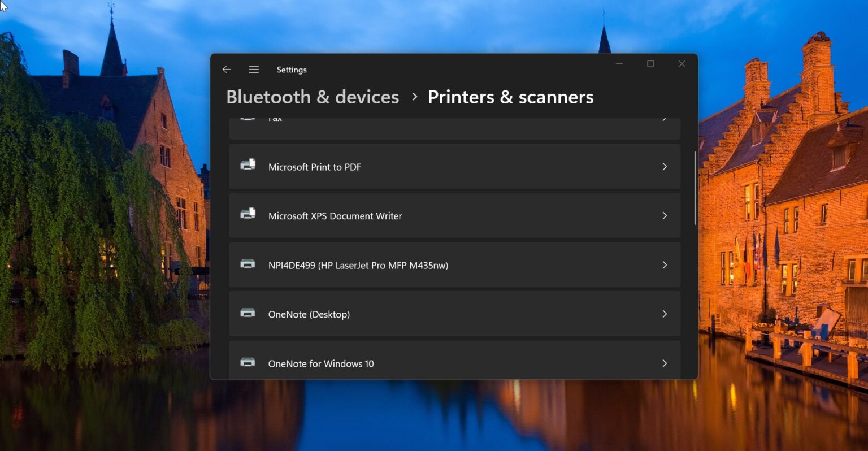This screenshot has height=451, width=868.
Task: Click the OneNote (Desktop) printer icon
Action: (248, 313)
